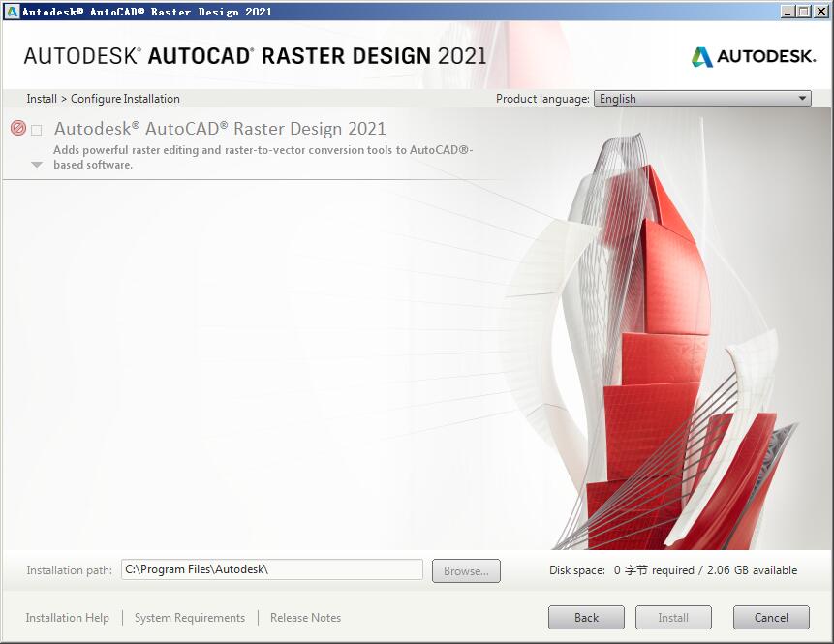Image resolution: width=834 pixels, height=644 pixels.
Task: Open the Installation Help link
Action: click(68, 618)
